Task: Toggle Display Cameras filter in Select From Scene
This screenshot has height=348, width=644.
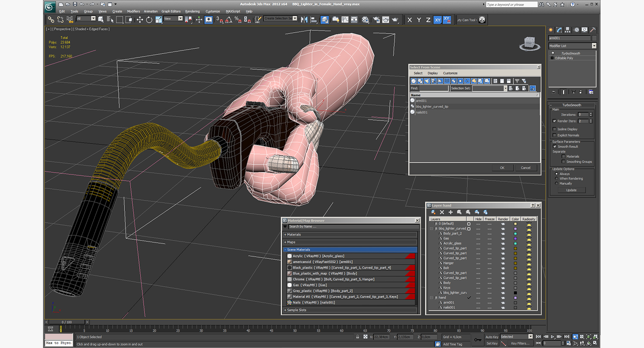Action: (x=433, y=81)
